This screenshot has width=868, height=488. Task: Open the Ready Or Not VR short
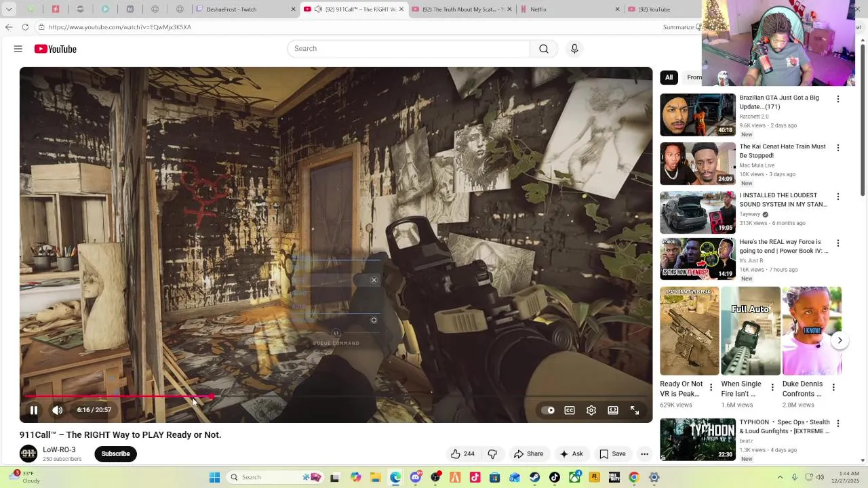click(690, 331)
